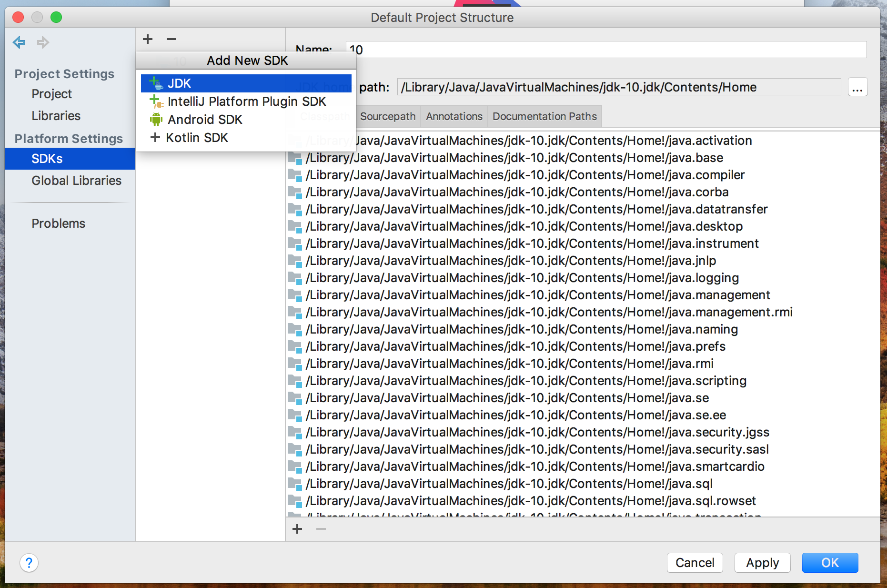The image size is (887, 588).
Task: Click the Apply button
Action: click(763, 563)
